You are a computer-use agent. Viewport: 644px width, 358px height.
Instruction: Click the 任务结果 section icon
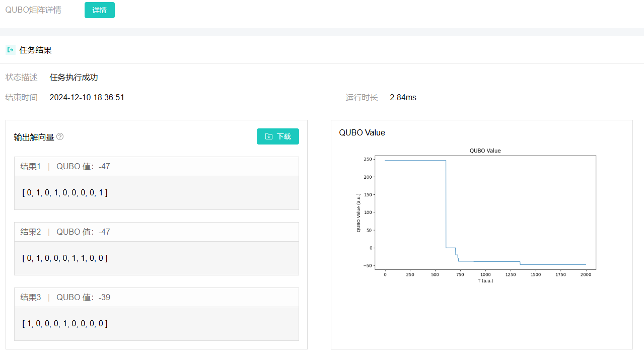10,50
